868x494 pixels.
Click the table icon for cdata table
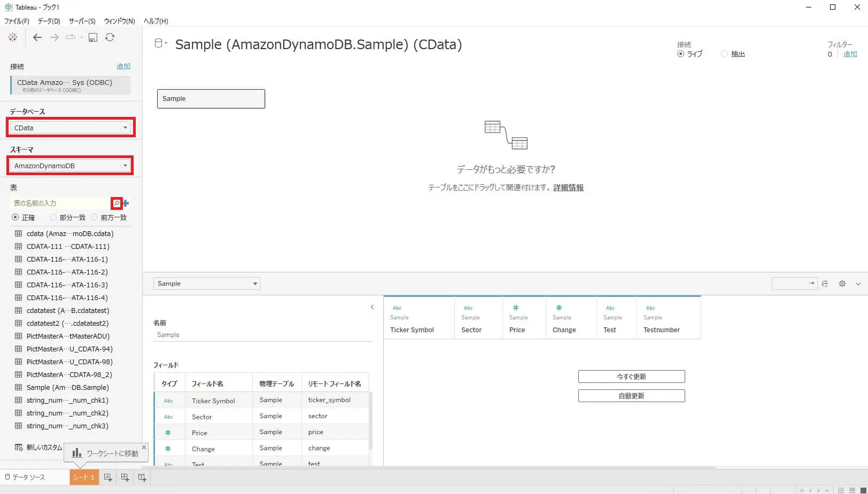click(19, 233)
